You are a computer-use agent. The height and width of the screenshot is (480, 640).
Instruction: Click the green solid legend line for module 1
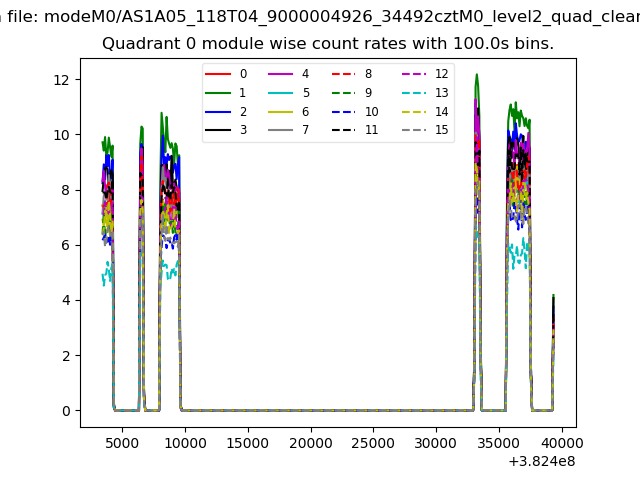(x=218, y=93)
